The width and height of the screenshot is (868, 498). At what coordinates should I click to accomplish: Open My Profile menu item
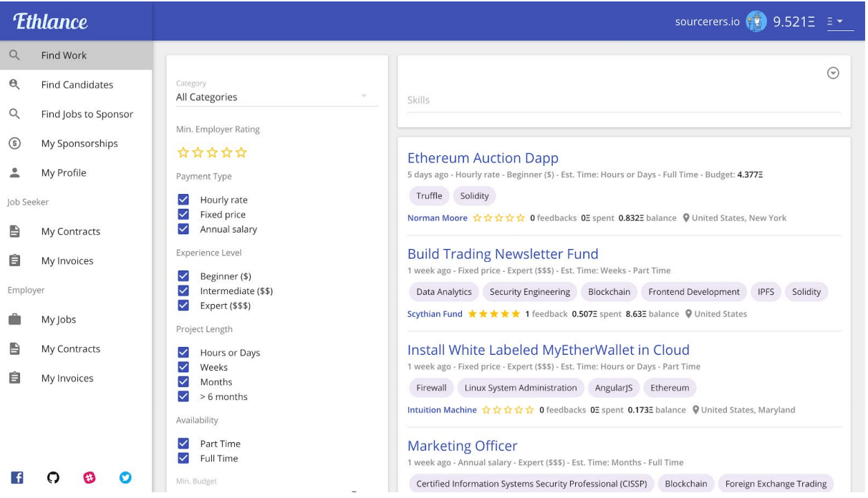tap(76, 172)
